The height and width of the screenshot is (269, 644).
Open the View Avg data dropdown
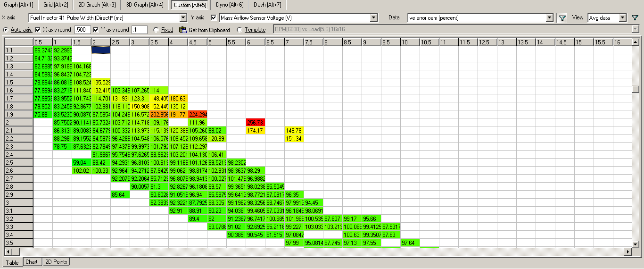(x=622, y=18)
